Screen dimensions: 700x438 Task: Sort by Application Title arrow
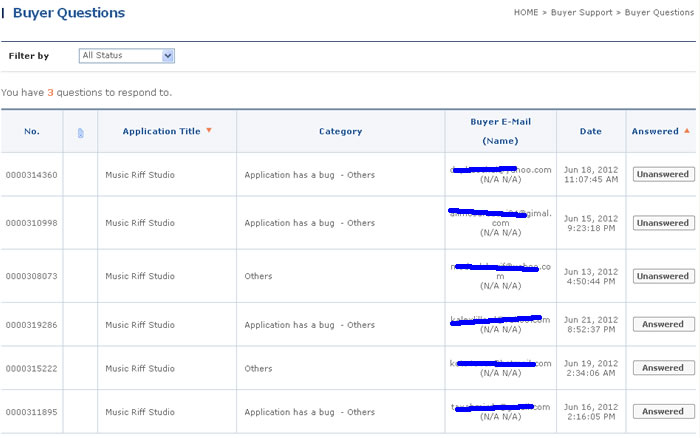(209, 131)
